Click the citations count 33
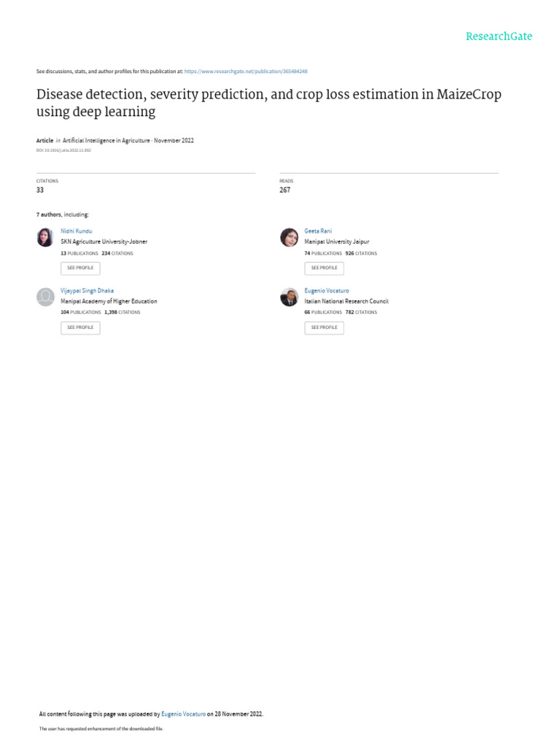560x747 pixels. [x=40, y=190]
